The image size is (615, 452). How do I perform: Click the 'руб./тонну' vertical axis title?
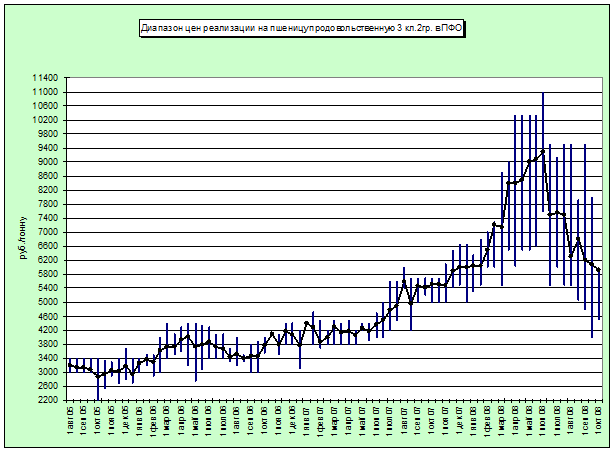click(22, 238)
